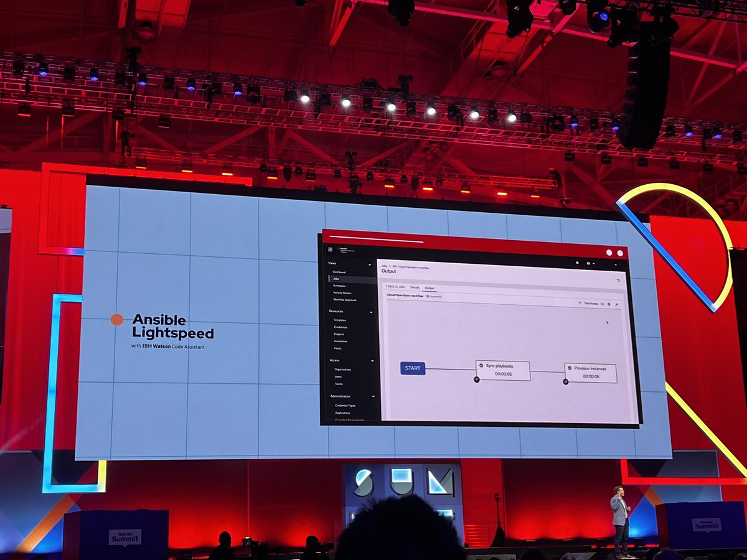The image size is (747, 560).
Task: Select the Sync playbooks workflow node
Action: tap(503, 370)
